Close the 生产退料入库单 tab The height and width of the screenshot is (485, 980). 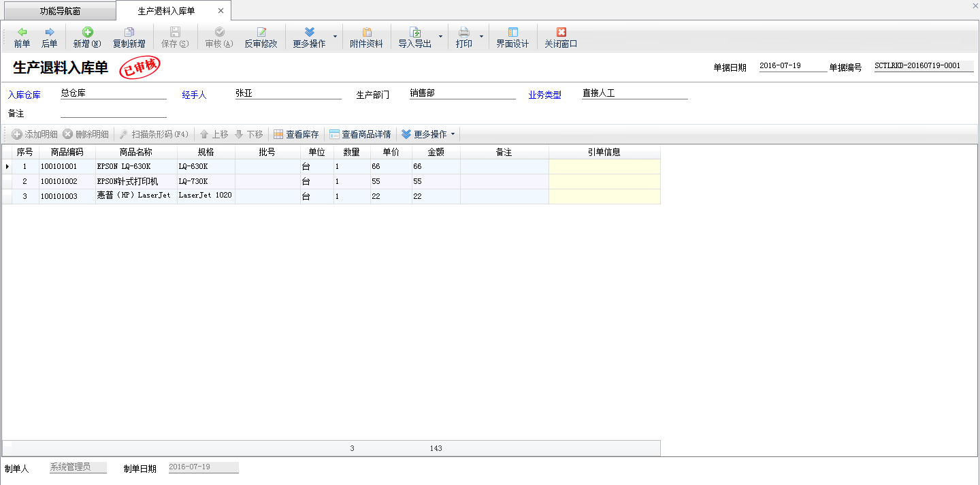tap(220, 11)
